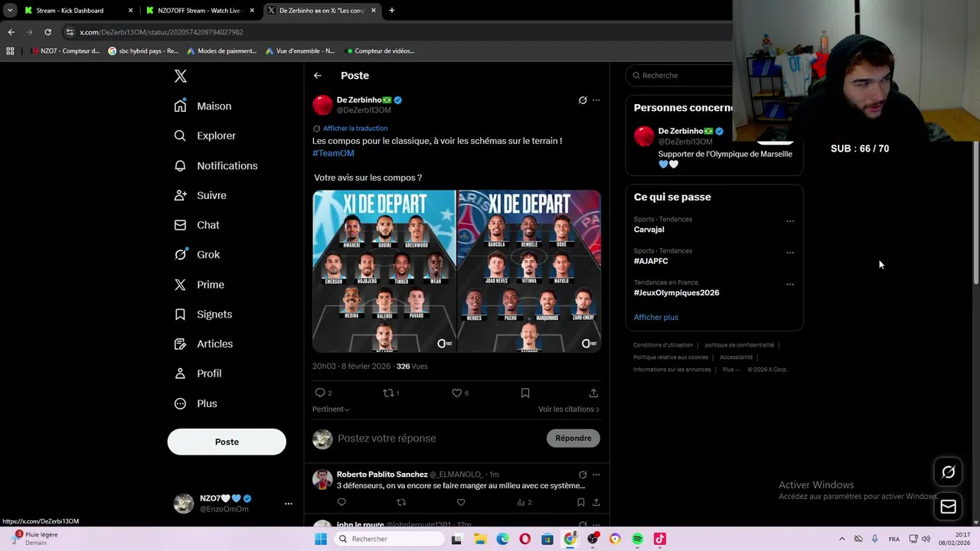
Task: Switch to NZO7OFF Stream tab
Action: click(x=200, y=11)
